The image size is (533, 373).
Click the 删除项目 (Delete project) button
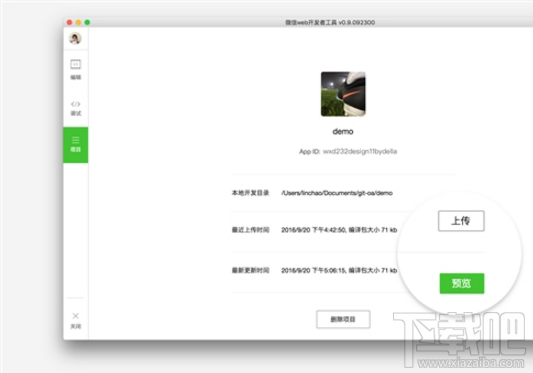coord(343,319)
